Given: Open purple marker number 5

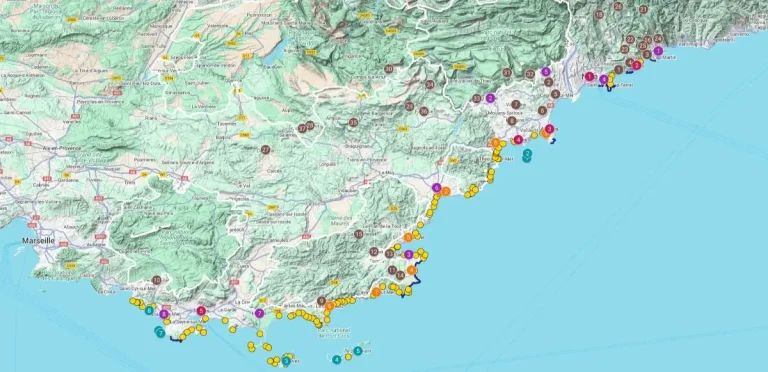Looking at the screenshot, I should (546, 71).
